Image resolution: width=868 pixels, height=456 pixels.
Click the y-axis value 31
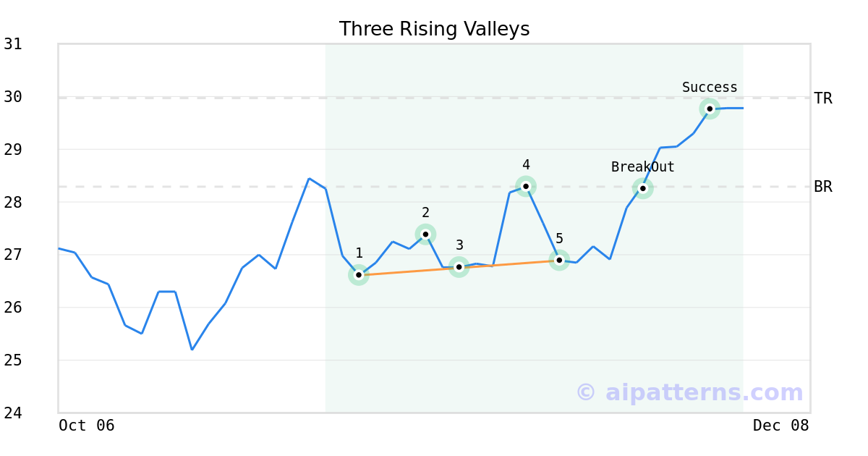pos(13,44)
